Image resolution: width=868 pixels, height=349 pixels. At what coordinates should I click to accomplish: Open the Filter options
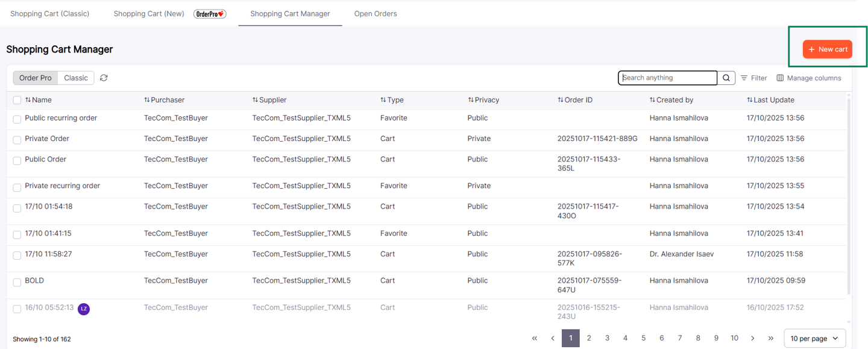tap(753, 78)
